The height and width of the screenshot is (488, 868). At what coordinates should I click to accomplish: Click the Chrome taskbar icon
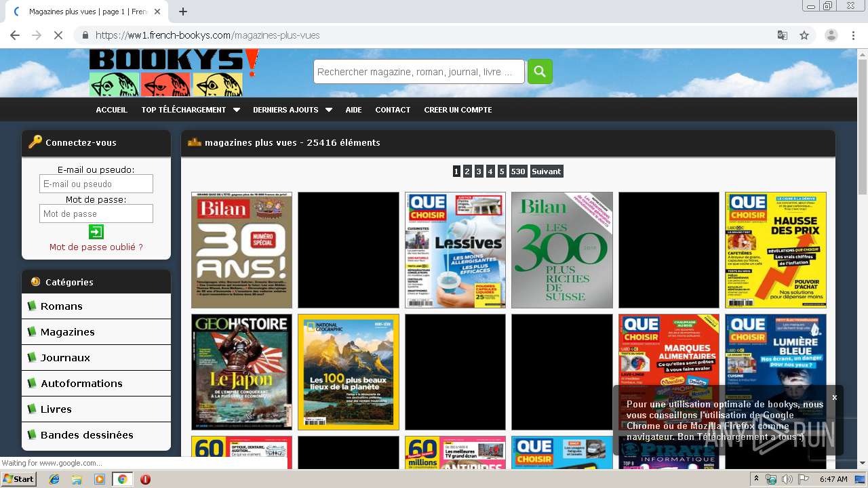pos(123,479)
